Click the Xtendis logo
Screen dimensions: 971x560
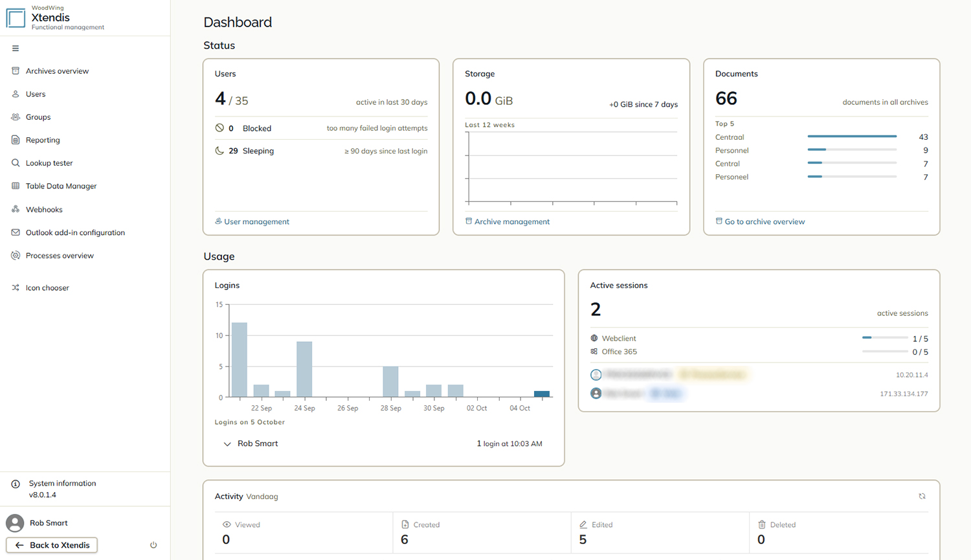(16, 17)
